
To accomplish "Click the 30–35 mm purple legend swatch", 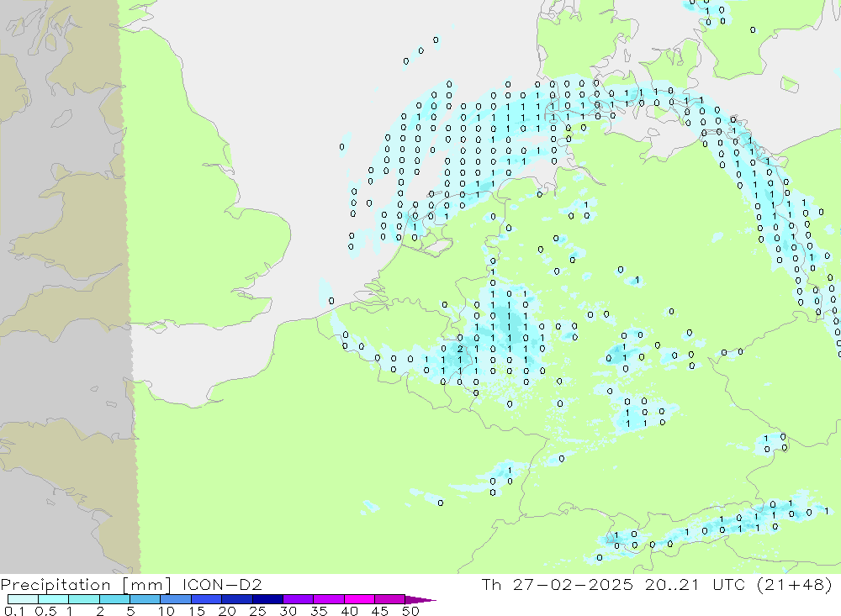I will tap(299, 599).
